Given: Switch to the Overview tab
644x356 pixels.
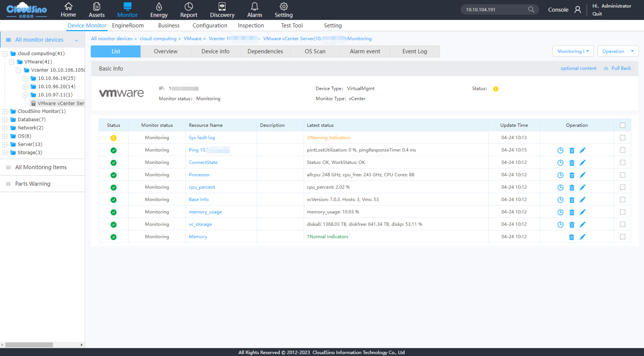Looking at the screenshot, I should [165, 52].
